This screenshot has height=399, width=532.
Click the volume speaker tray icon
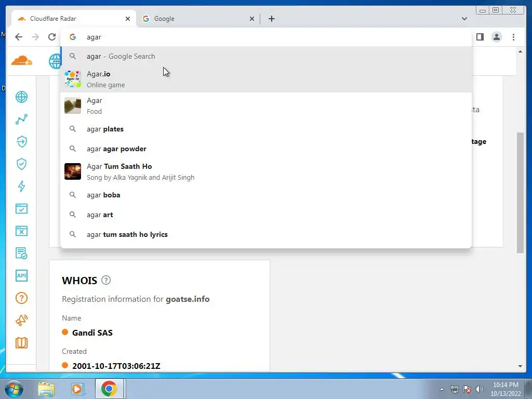pos(480,389)
